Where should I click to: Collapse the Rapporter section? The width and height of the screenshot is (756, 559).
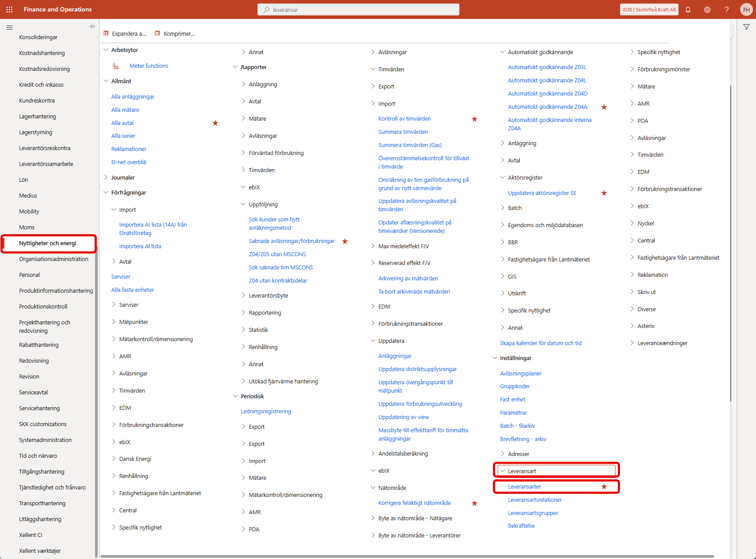235,67
